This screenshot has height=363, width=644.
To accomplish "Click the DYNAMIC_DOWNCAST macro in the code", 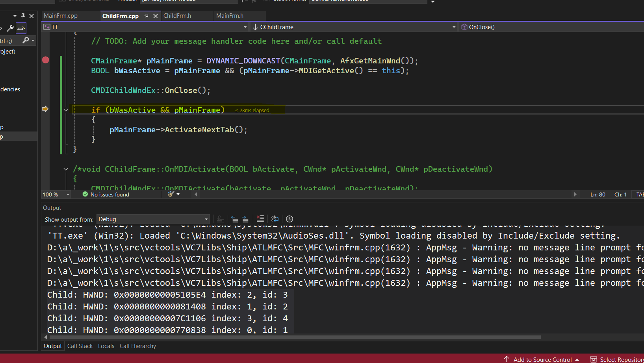I will pos(243,61).
